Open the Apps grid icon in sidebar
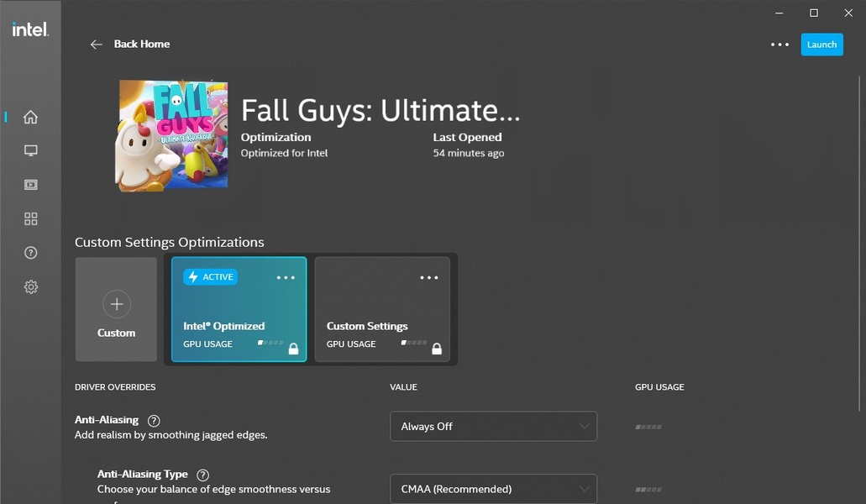Image resolution: width=866 pixels, height=504 pixels. 31,219
